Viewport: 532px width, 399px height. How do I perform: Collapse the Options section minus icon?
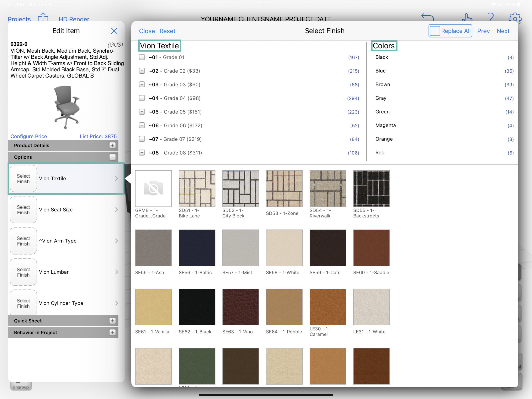click(112, 157)
